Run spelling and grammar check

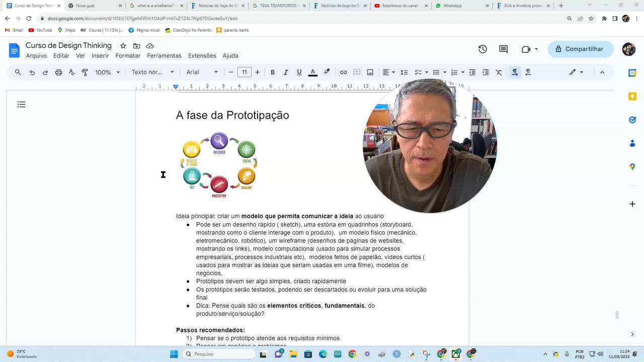click(x=71, y=72)
